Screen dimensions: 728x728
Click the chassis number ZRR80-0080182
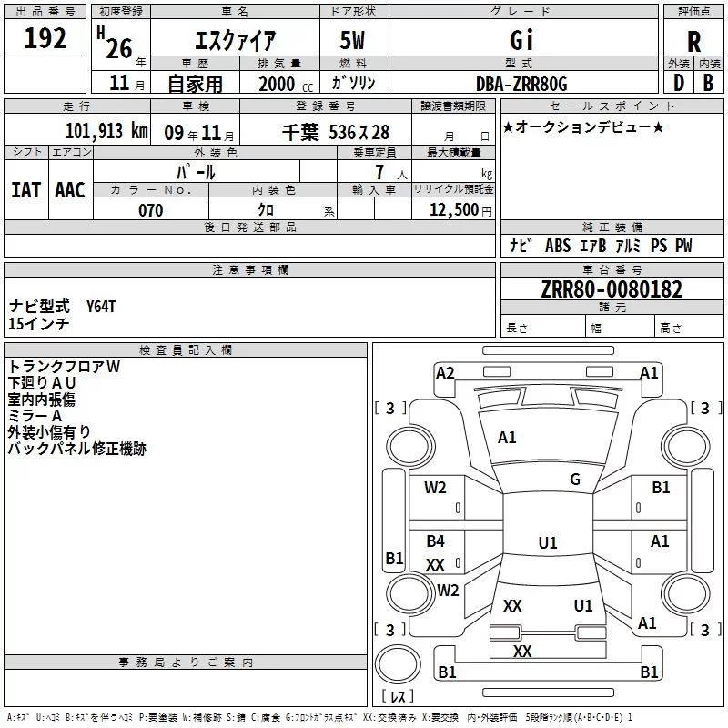[612, 289]
